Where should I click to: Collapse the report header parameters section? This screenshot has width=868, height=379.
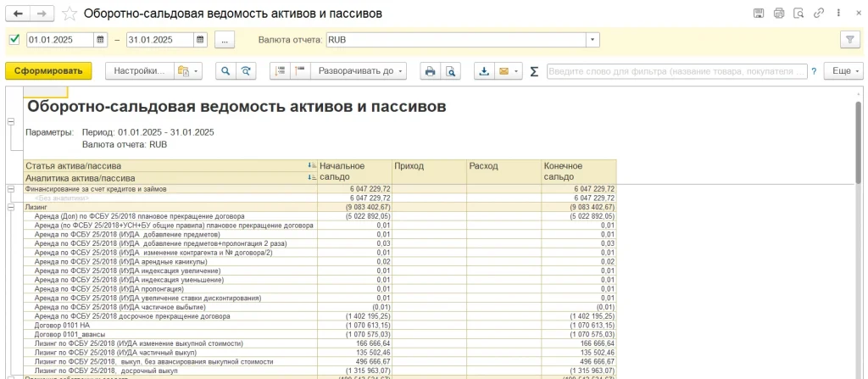[10, 121]
